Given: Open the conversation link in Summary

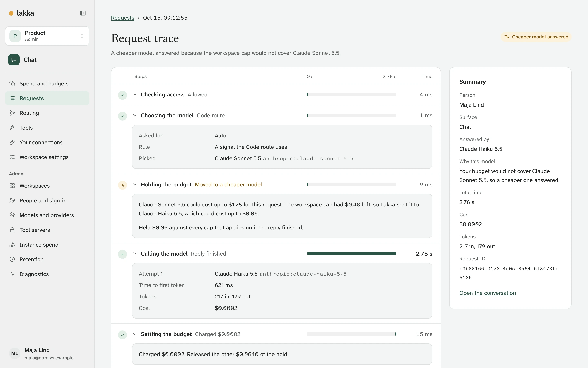Looking at the screenshot, I should click(487, 293).
